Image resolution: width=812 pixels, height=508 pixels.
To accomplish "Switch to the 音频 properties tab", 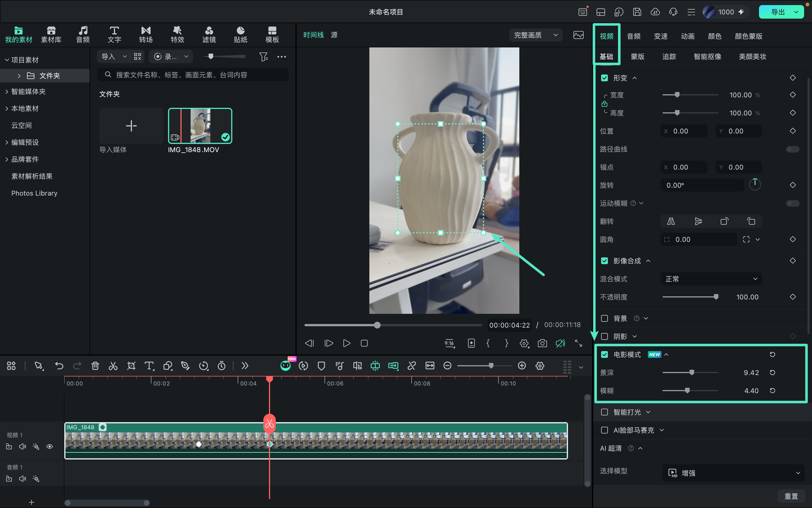I will (634, 36).
